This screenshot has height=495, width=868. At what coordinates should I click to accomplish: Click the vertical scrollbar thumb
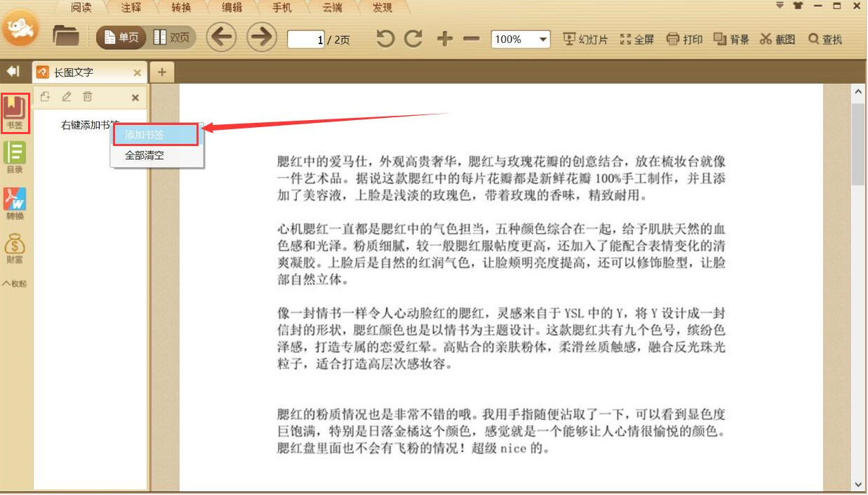pyautogui.click(x=858, y=144)
